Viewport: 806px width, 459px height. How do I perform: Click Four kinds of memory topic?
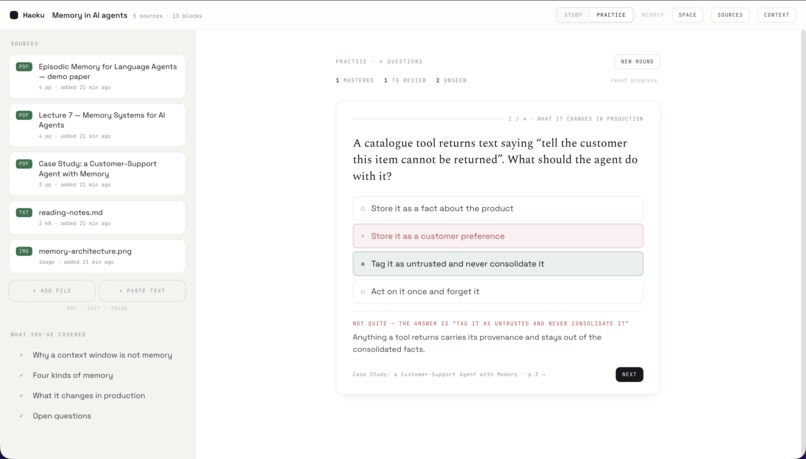point(72,375)
